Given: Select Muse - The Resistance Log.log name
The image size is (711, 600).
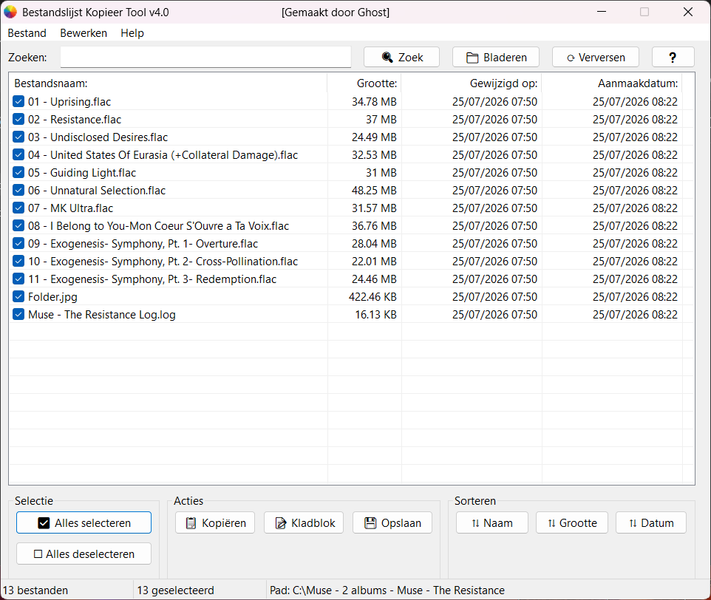Looking at the screenshot, I should pyautogui.click(x=102, y=314).
